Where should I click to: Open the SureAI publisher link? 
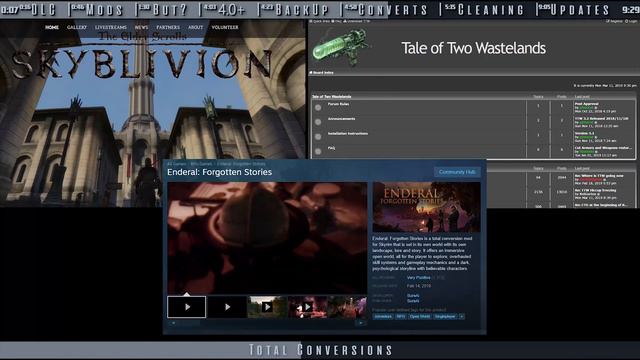pos(413,301)
